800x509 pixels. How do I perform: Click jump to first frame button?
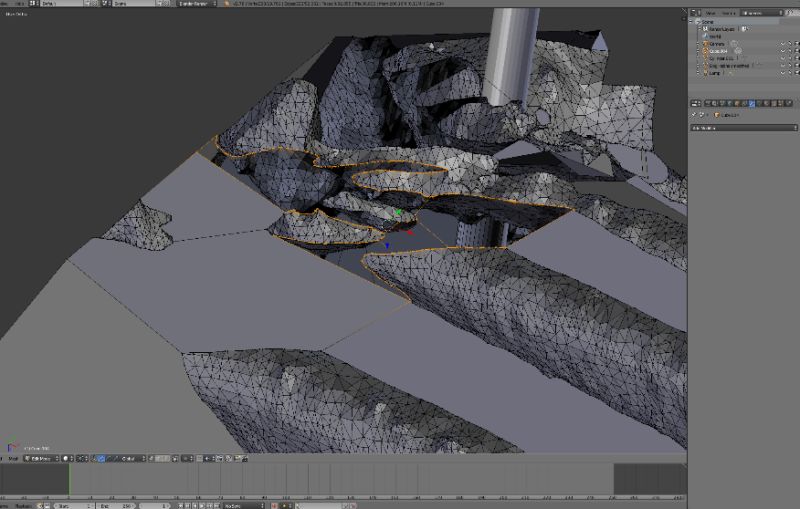click(180, 506)
